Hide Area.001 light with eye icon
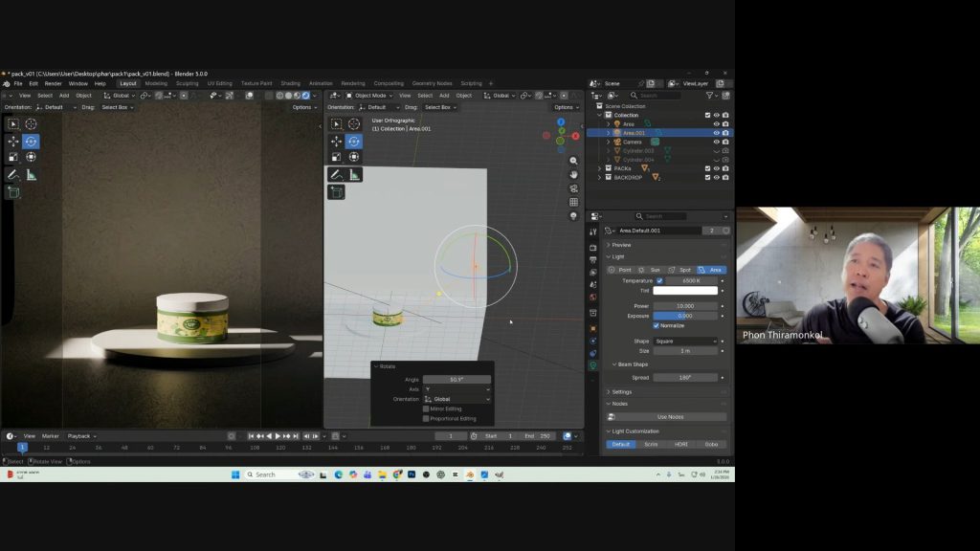The width and height of the screenshot is (980, 551). 716,133
